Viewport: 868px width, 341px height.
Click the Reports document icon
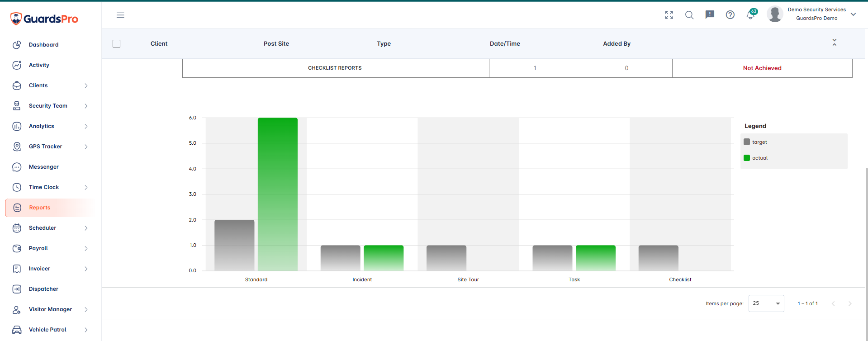pyautogui.click(x=17, y=208)
